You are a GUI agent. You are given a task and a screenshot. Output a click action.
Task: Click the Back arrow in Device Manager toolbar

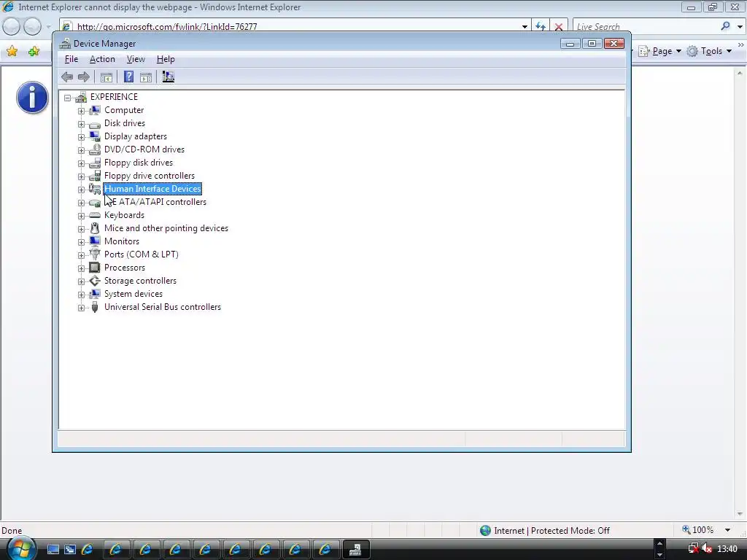tap(67, 77)
